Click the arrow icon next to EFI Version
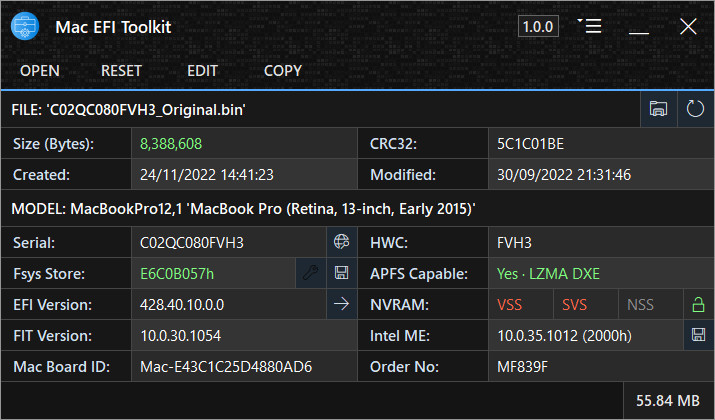The height and width of the screenshot is (420, 715). click(342, 304)
